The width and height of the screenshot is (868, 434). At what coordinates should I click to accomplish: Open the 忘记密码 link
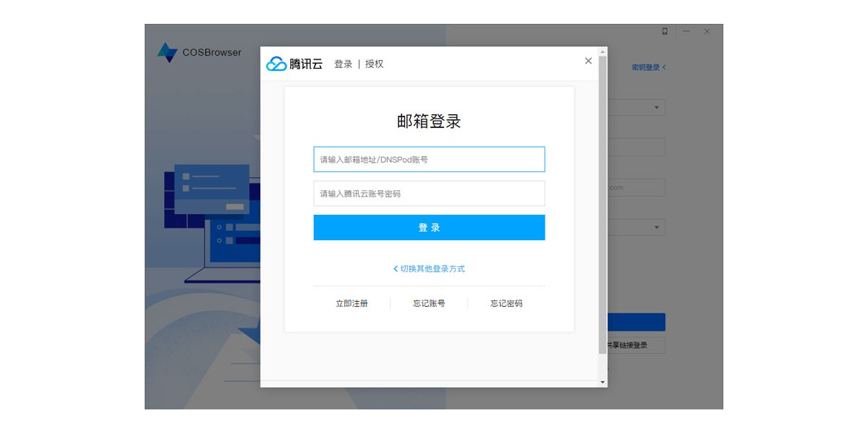506,303
